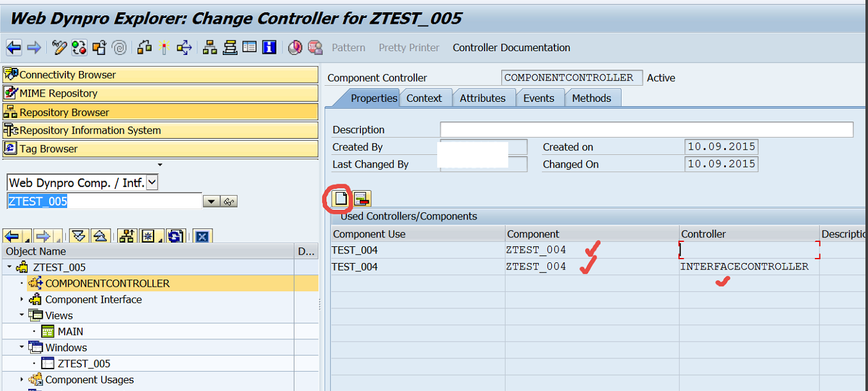Create a new controller usage via the circled icon
Screen dimensions: 868x391
pos(339,199)
